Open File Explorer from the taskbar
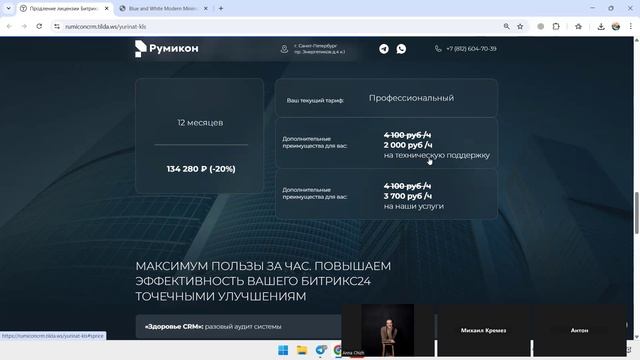Screen dimensions: 640x360 click(x=302, y=350)
